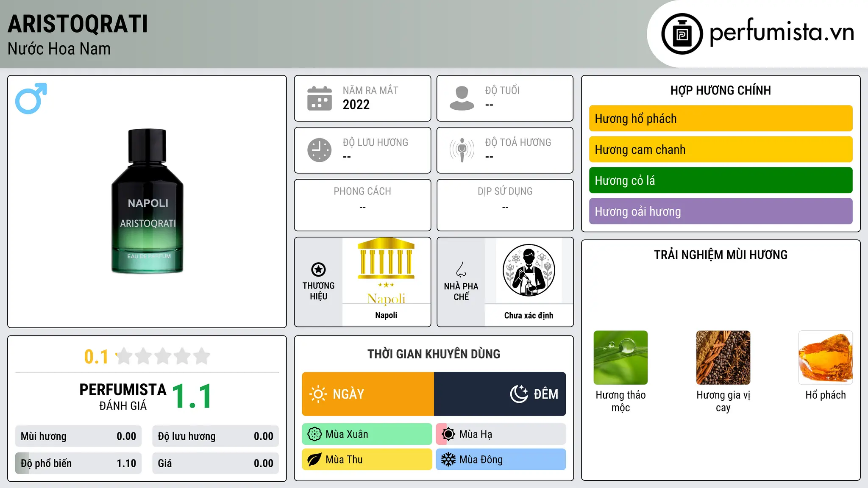Click the star badge icon above Thương hiệu
Viewport: 868px width, 488px height.
pos(318,269)
